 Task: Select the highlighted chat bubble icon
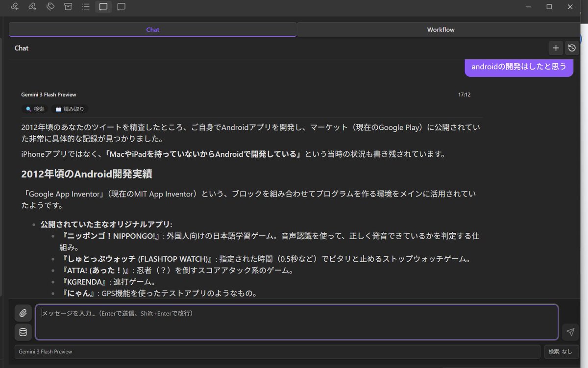pyautogui.click(x=103, y=7)
